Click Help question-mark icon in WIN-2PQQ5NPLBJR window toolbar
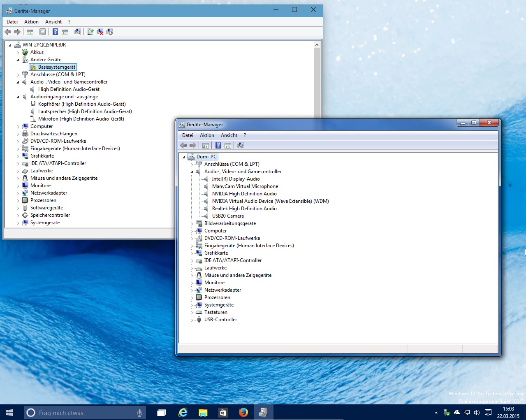 pyautogui.click(x=55, y=32)
